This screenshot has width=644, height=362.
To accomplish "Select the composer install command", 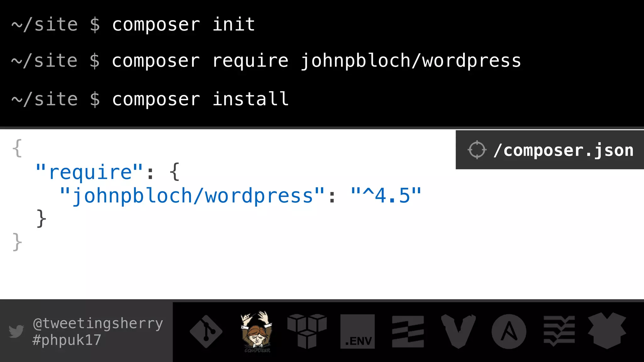I will (200, 99).
